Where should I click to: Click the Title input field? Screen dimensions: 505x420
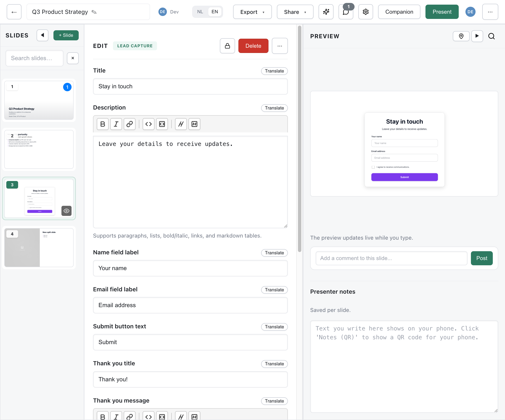[x=190, y=86]
